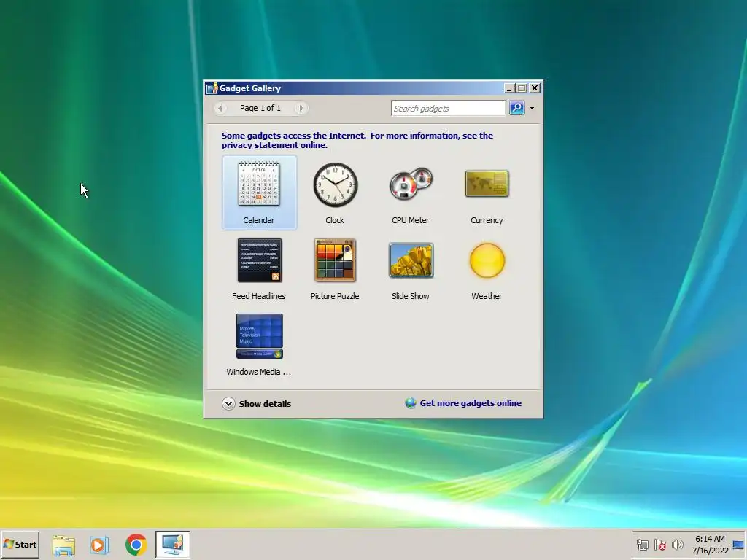
Task: Click the globe icon beside Get more gadgets
Action: point(410,402)
